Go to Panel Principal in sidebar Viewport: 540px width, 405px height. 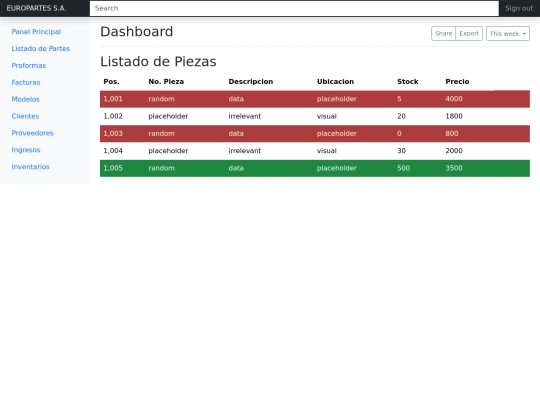pos(36,32)
